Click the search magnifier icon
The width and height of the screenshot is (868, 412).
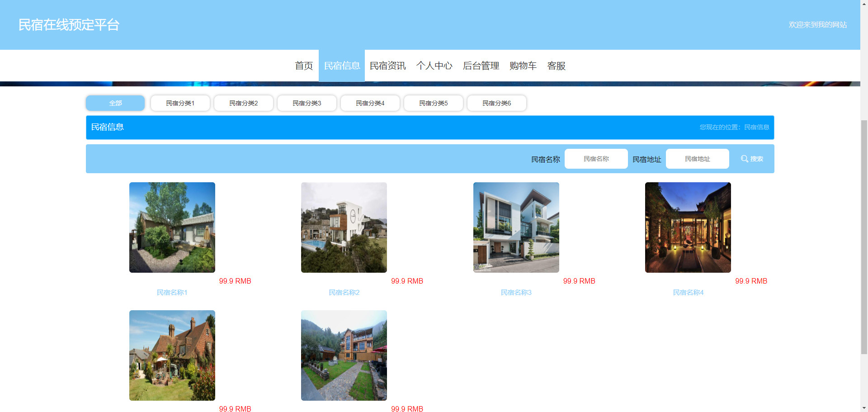coord(744,159)
